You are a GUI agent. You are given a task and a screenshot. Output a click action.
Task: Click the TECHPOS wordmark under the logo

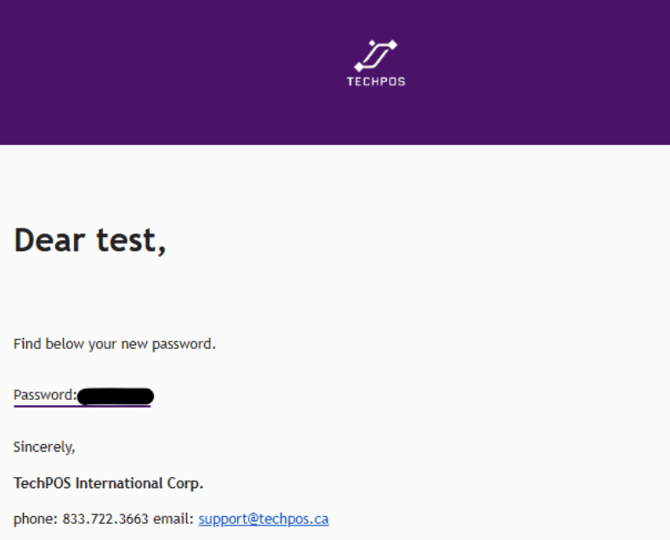pyautogui.click(x=376, y=82)
